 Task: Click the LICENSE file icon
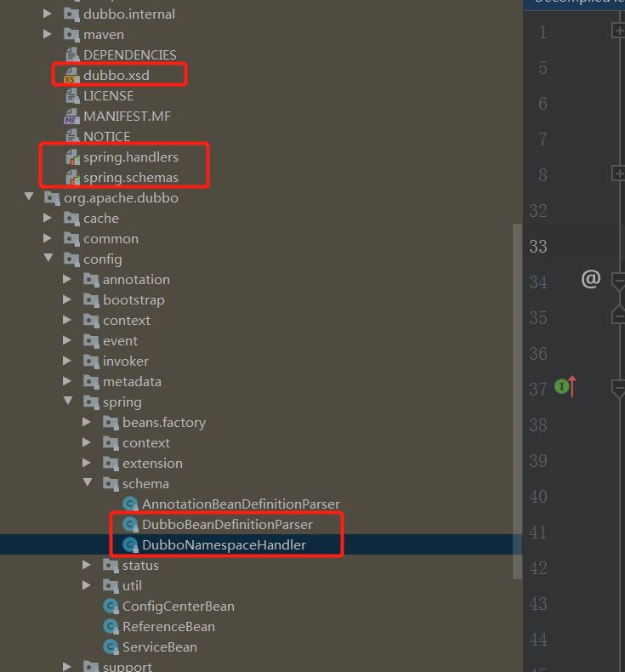(73, 96)
